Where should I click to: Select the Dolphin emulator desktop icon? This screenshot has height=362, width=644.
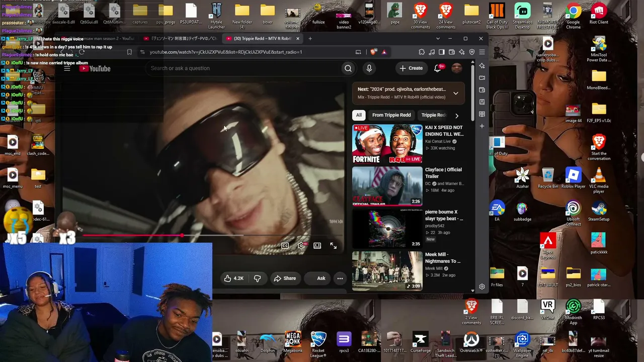268,343
